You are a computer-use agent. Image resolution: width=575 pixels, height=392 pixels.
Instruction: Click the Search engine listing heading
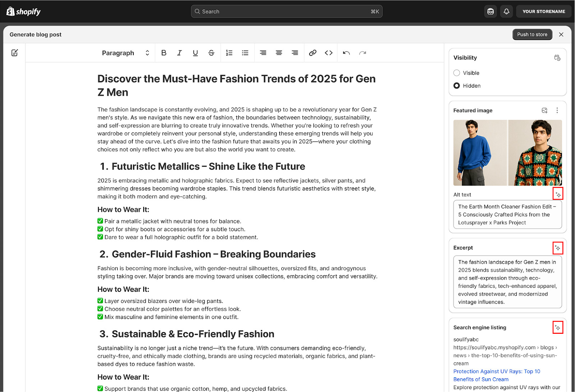[480, 327]
